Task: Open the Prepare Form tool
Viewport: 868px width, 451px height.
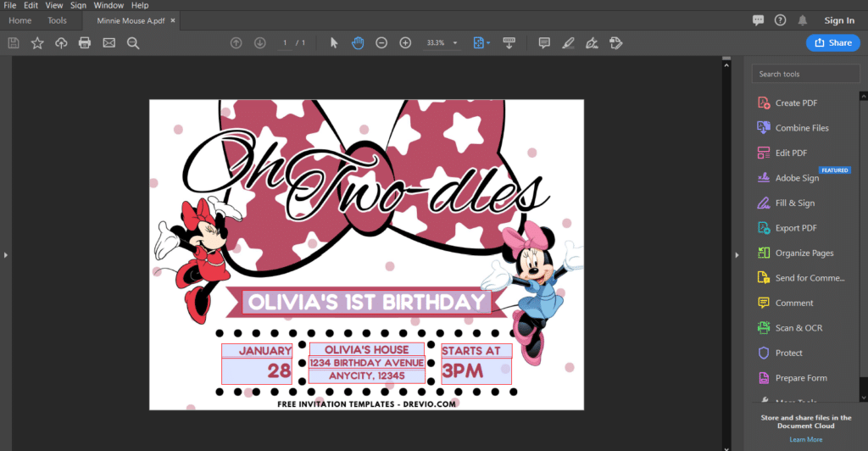Action: [x=801, y=378]
